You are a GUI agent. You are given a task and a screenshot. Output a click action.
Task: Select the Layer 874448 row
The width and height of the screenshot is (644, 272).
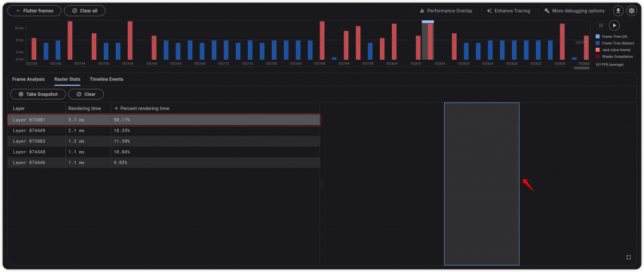point(164,152)
